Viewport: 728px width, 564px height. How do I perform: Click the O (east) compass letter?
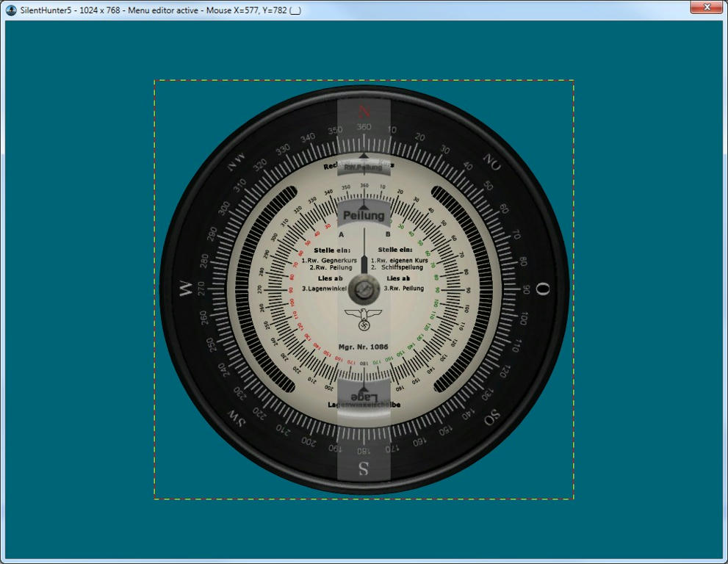tap(542, 289)
